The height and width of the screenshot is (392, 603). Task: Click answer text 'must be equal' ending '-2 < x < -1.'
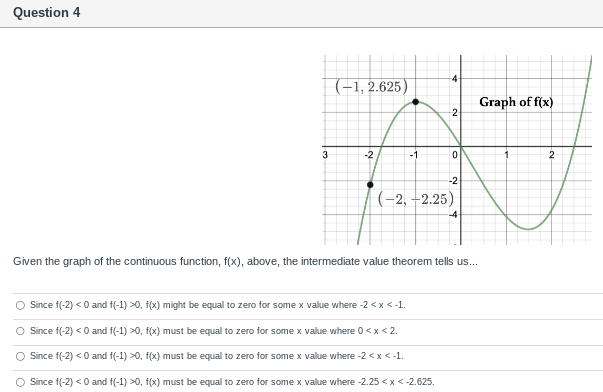click(x=217, y=356)
